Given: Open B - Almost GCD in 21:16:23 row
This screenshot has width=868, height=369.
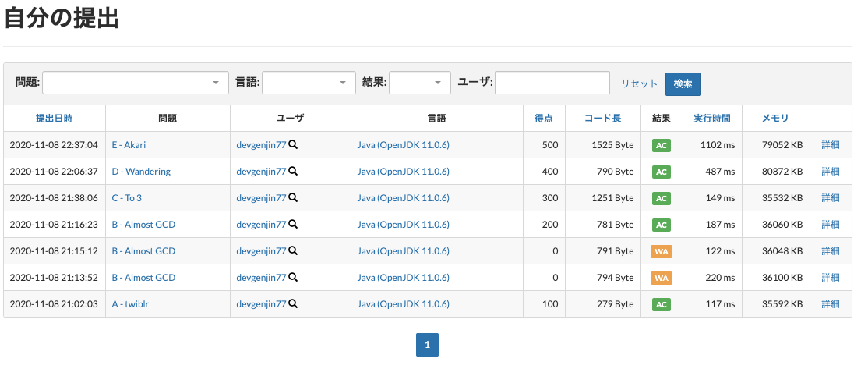Looking at the screenshot, I should [143, 225].
